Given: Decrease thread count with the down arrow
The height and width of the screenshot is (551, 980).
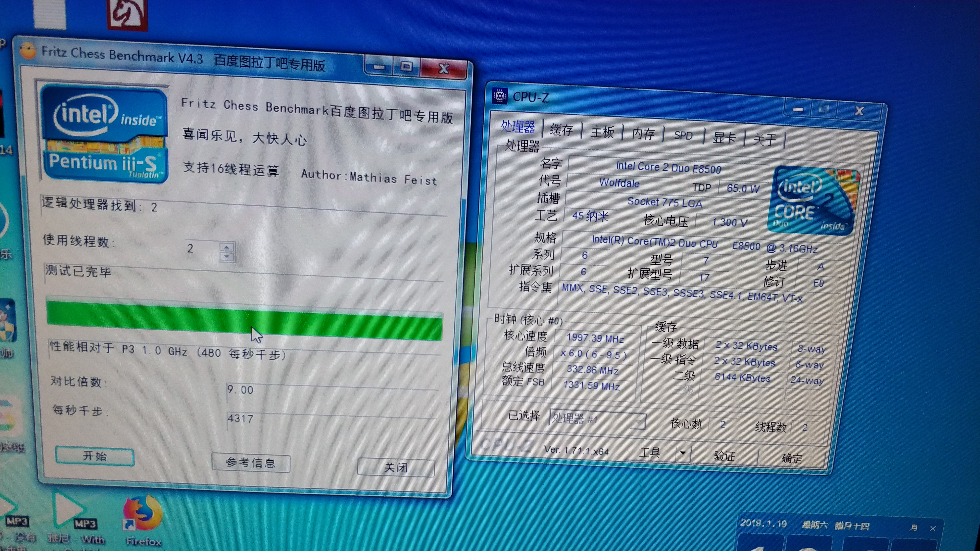Looking at the screenshot, I should point(227,257).
